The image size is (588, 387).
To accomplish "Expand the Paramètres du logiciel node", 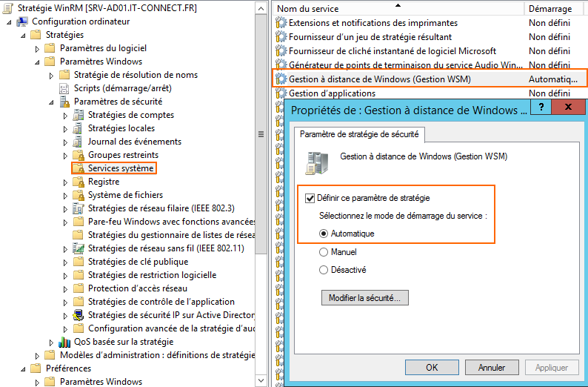I will click(37, 49).
